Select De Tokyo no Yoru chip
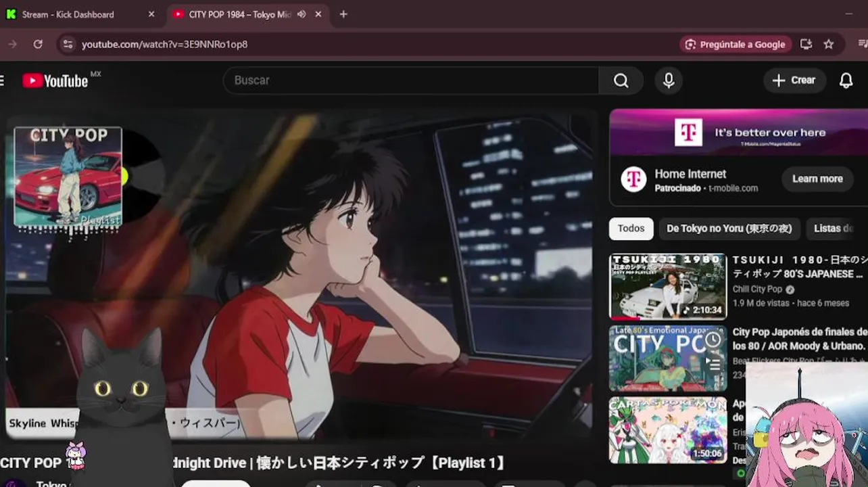This screenshot has width=868, height=487. click(729, 229)
